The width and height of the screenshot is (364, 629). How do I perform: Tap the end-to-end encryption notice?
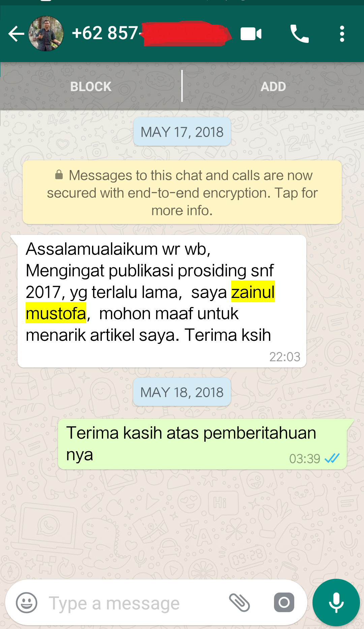(182, 192)
